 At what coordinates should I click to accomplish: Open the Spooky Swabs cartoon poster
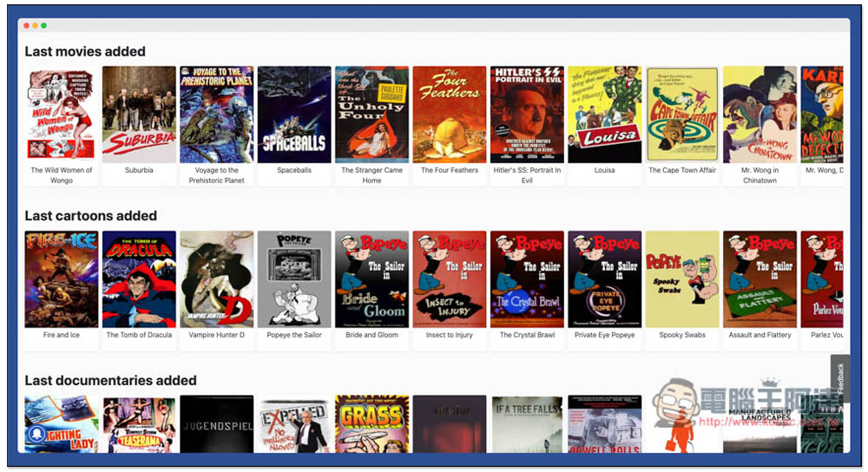point(682,279)
